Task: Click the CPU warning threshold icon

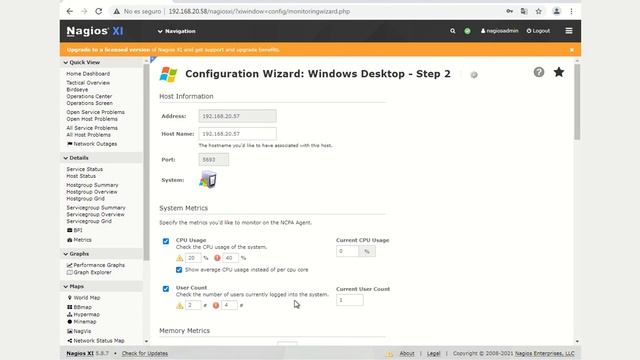Action: pyautogui.click(x=180, y=258)
